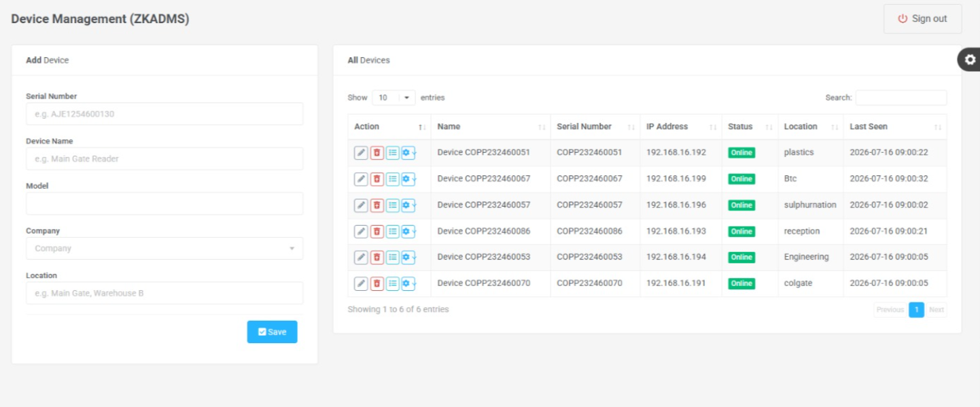This screenshot has width=980, height=407.
Task: Sort table by Location column
Action: pyautogui.click(x=811, y=127)
